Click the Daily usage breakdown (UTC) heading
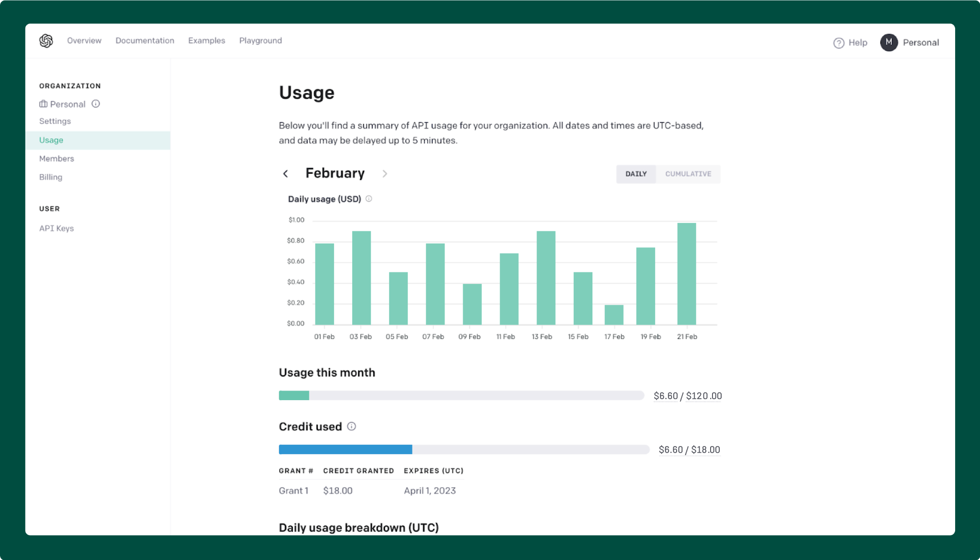This screenshot has width=980, height=560. [359, 527]
